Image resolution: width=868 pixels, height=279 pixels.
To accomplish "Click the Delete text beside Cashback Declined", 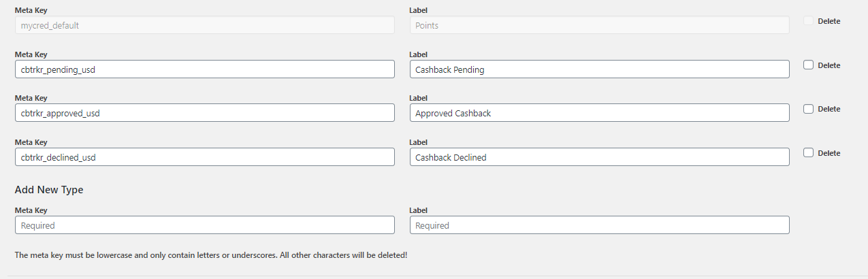I will (x=829, y=153).
